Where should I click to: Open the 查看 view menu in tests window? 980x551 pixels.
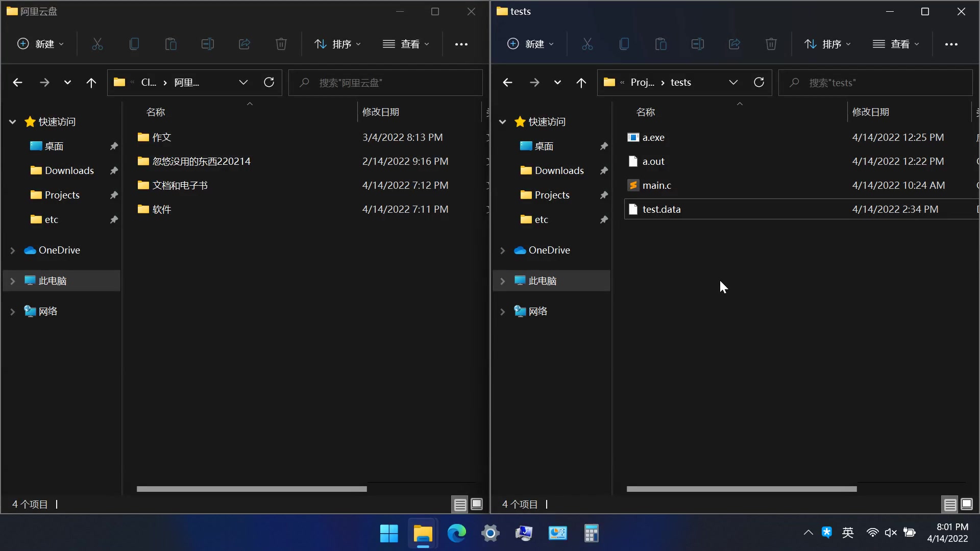pos(896,44)
